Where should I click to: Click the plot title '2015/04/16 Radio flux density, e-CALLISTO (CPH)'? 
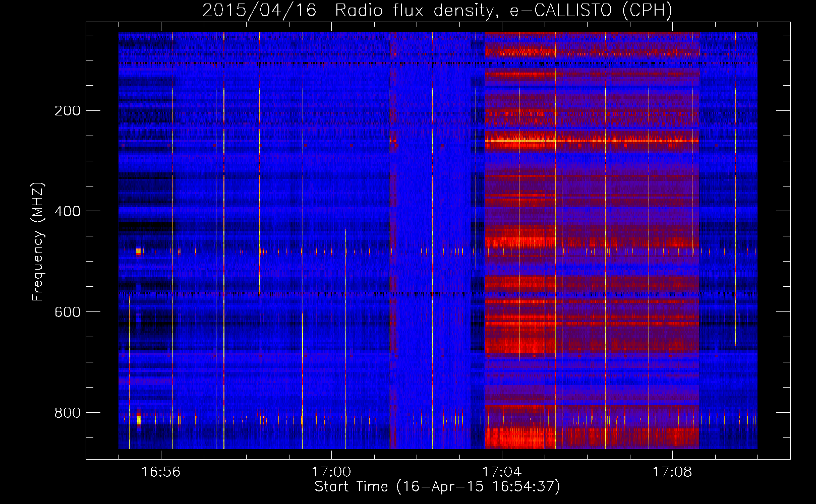437,11
